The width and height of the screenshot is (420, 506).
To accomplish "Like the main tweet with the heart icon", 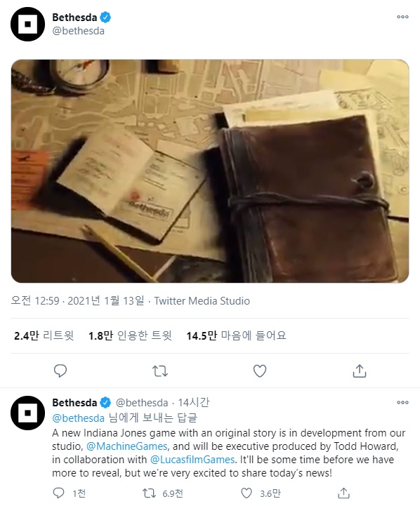I will (x=260, y=371).
